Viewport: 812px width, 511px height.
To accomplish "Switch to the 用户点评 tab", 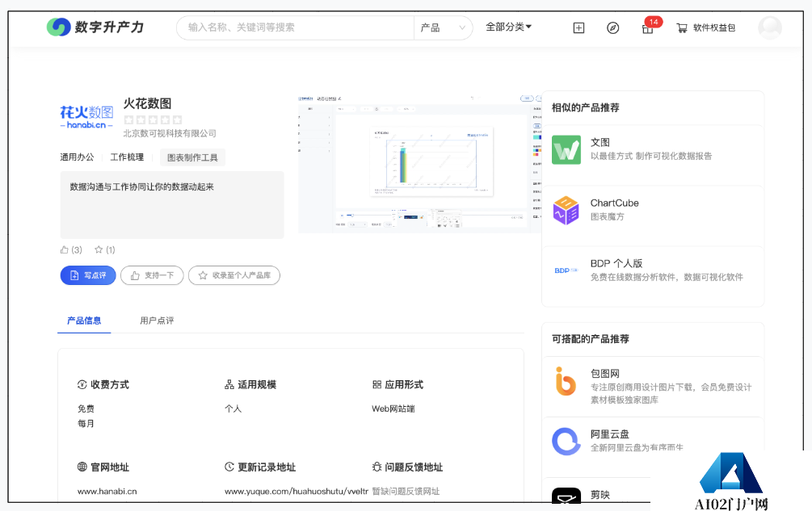I will [x=157, y=320].
